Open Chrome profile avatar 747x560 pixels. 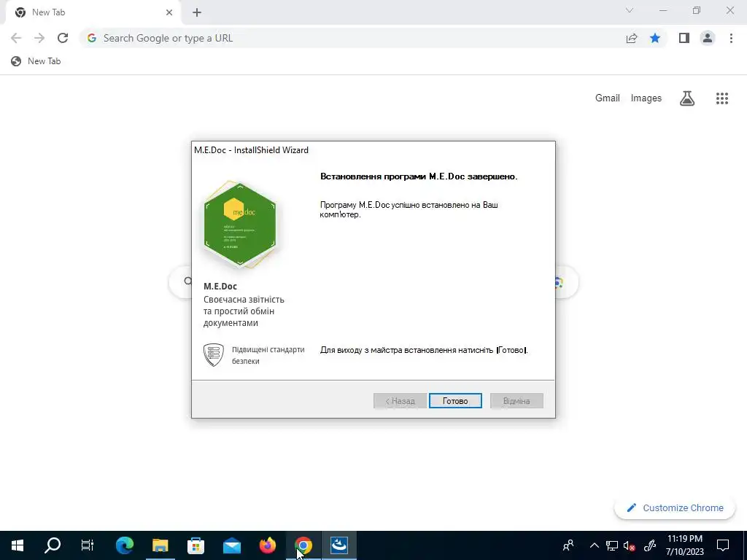[708, 38]
